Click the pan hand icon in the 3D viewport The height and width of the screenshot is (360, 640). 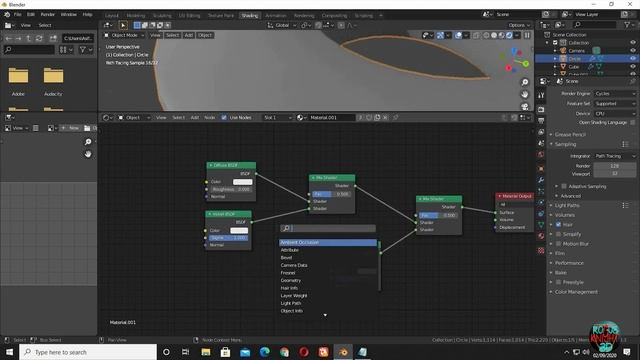pos(525,94)
